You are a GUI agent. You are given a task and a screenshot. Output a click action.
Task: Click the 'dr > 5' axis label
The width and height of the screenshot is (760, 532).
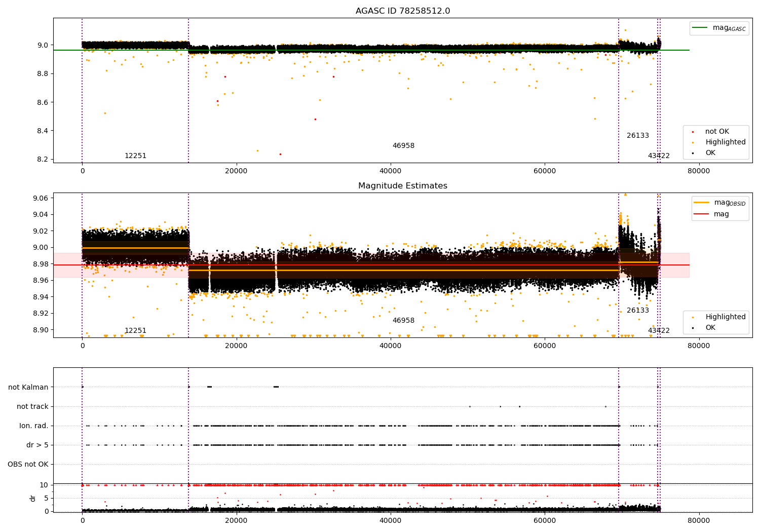point(37,445)
